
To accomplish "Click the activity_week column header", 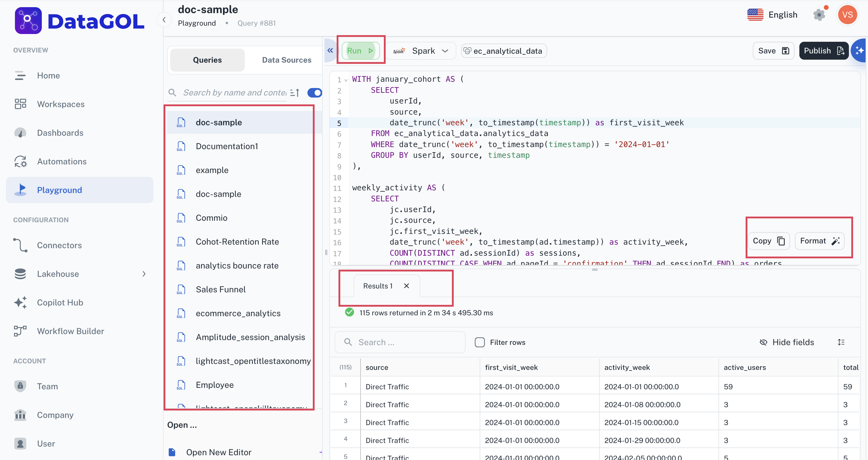I will tap(659, 368).
